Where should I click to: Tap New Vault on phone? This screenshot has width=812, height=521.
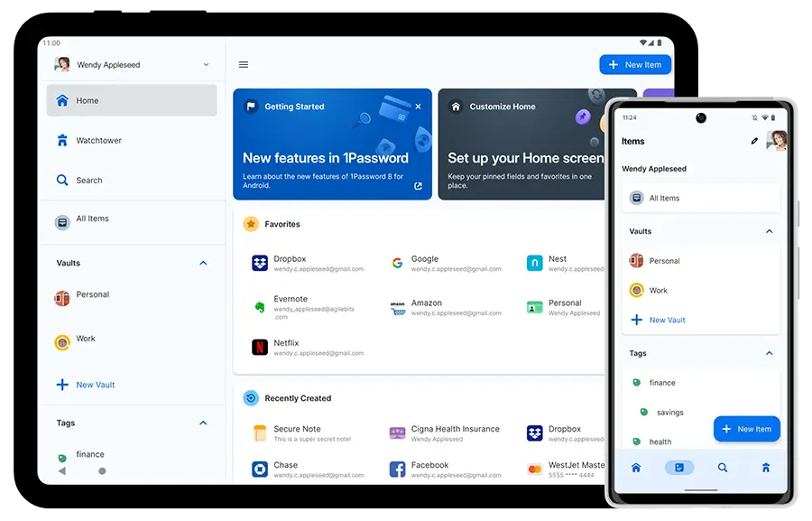pos(701,320)
